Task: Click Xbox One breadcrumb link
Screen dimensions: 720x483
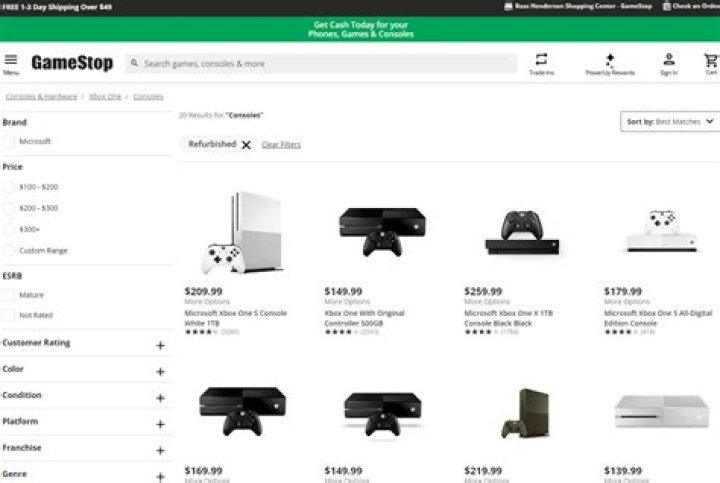Action: click(x=105, y=96)
